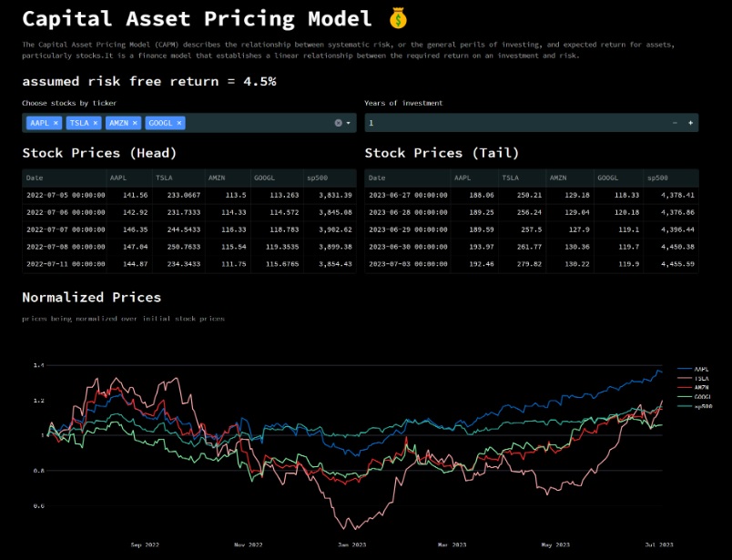
Task: Increment Years of investment with plus icon
Action: coord(688,123)
